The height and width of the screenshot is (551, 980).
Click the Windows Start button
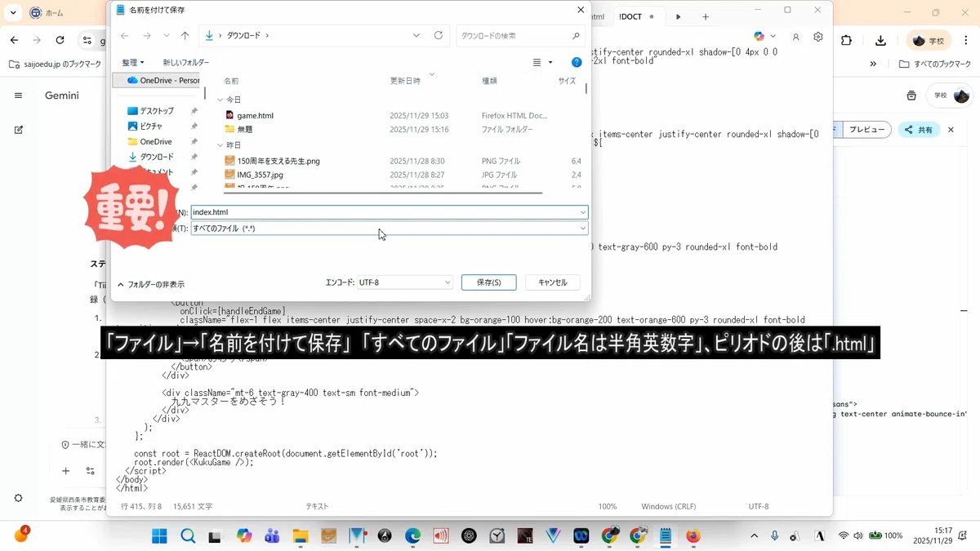coord(159,536)
